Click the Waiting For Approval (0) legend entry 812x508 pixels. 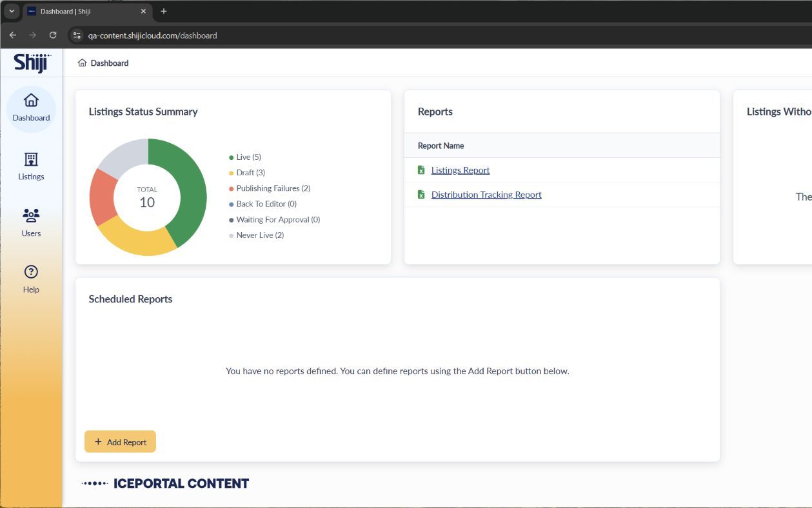tap(274, 219)
